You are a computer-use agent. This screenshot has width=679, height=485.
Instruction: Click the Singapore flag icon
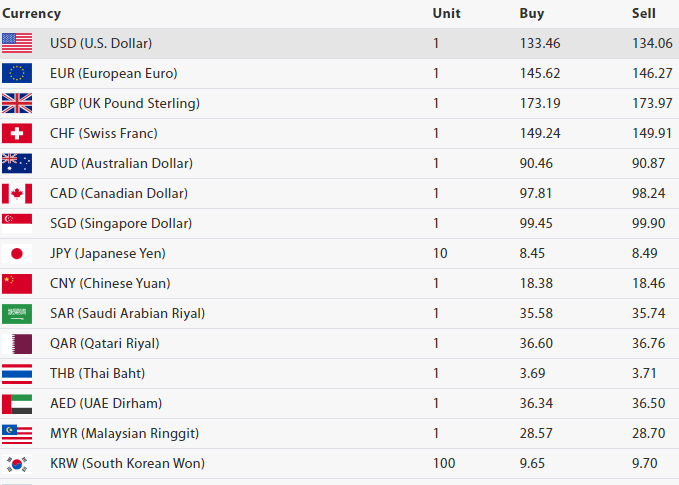(17, 223)
